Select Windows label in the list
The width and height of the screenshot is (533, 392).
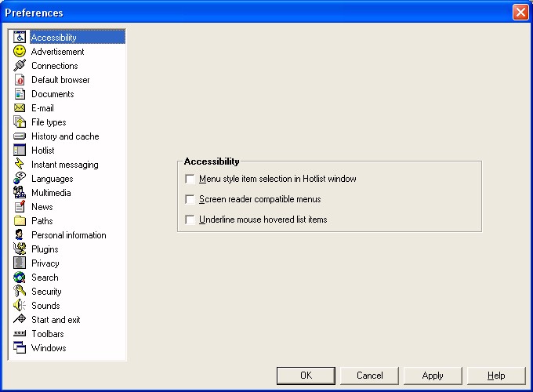pos(49,348)
